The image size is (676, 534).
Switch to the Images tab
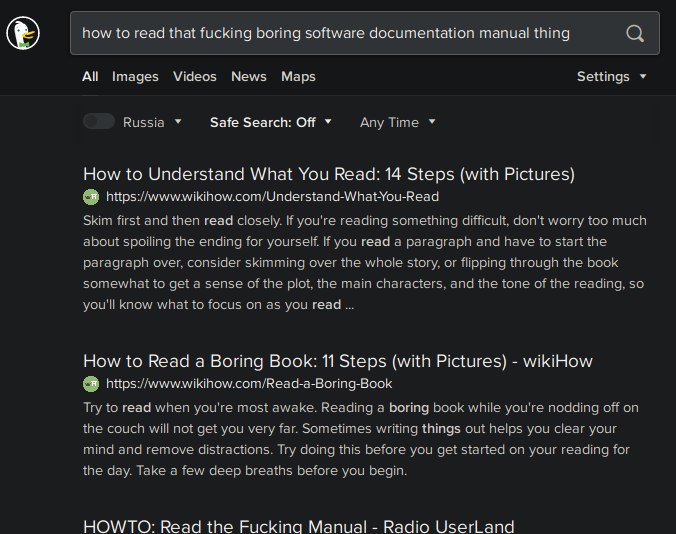tap(135, 76)
